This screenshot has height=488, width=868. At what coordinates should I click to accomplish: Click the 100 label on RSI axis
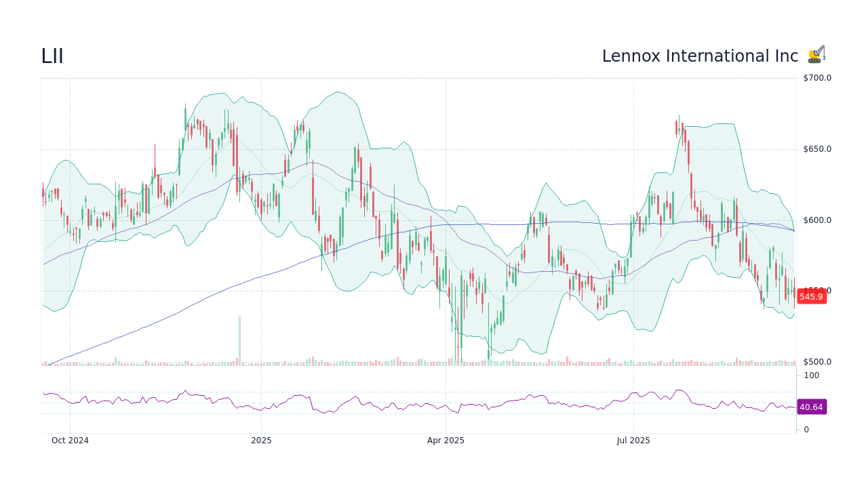coord(812,375)
